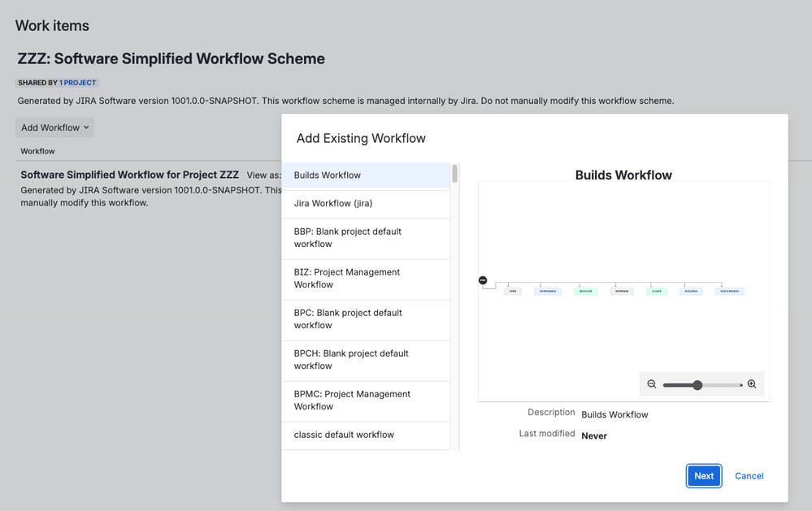Viewport: 812px width, 511px height.
Task: Click the BUILD BROKEN status node
Action: [729, 291]
